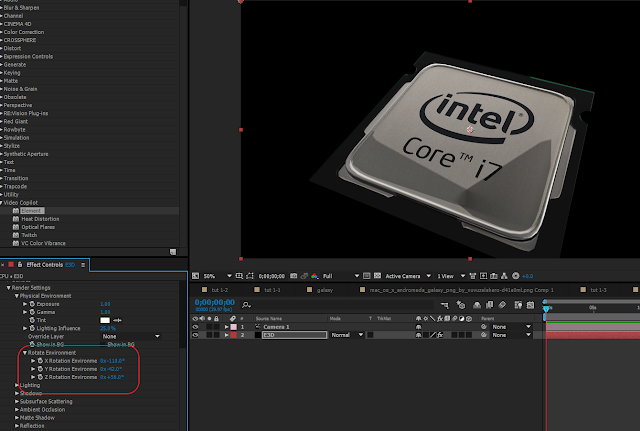This screenshot has width=640, height=431.
Task: Hide the E3D layer eye toggle
Action: tap(195, 335)
